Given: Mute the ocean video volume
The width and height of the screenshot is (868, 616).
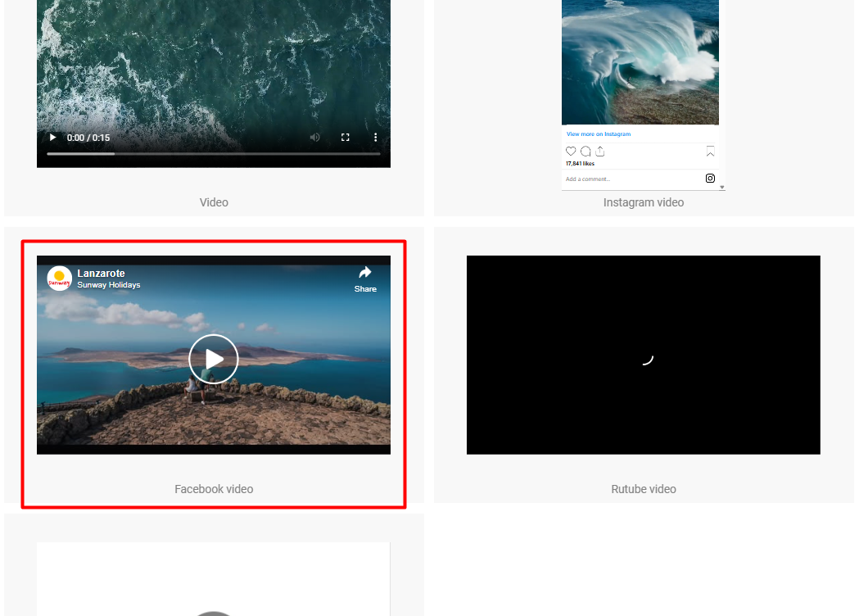Looking at the screenshot, I should pyautogui.click(x=314, y=138).
